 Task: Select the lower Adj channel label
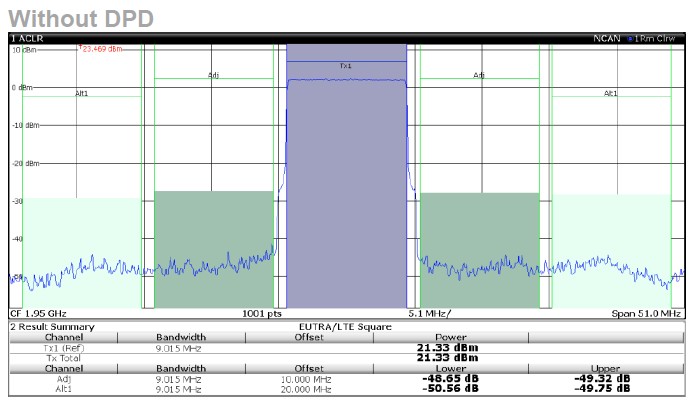point(213,75)
